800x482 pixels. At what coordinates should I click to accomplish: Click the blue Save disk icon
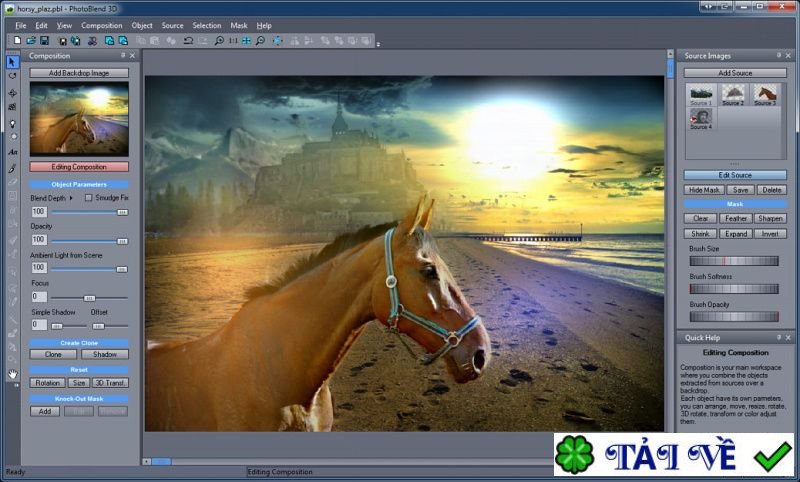(44, 40)
